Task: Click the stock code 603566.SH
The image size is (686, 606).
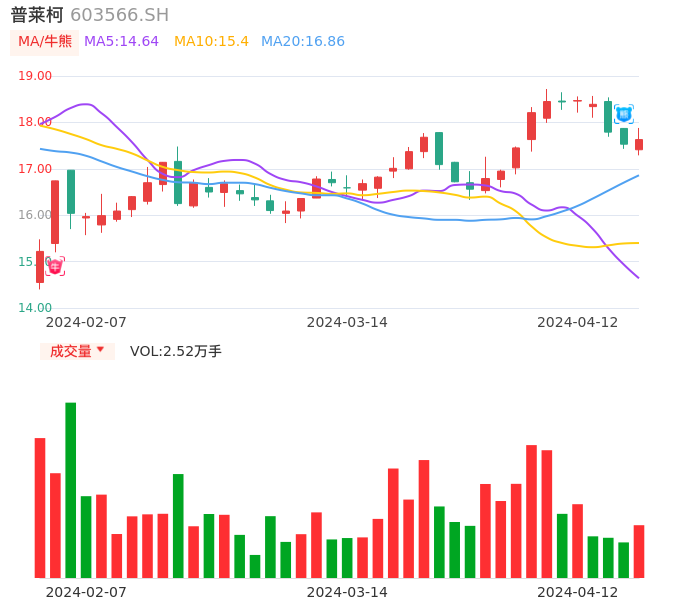Action: pos(119,15)
